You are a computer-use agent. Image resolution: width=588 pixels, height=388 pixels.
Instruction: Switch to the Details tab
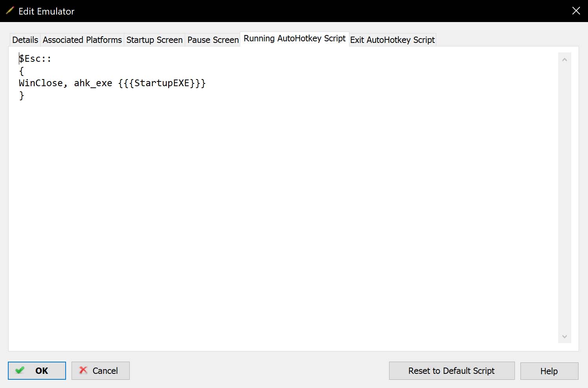(25, 40)
